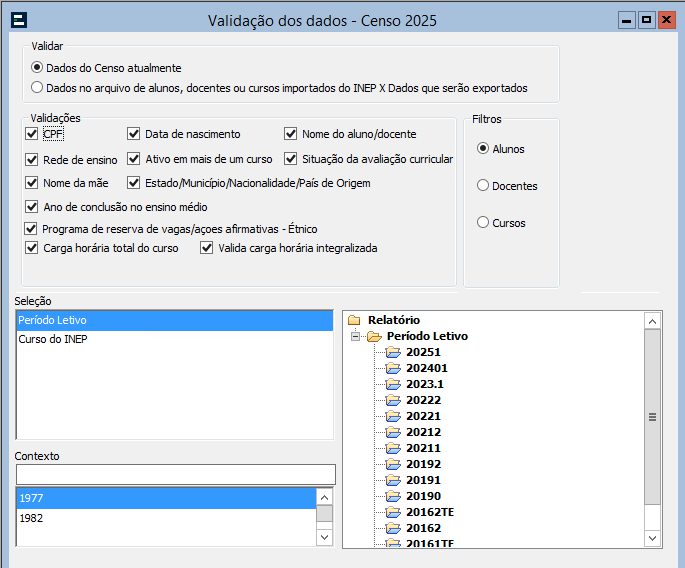Click the Contexto list scroll up arrow
The image size is (685, 568).
coord(324,497)
